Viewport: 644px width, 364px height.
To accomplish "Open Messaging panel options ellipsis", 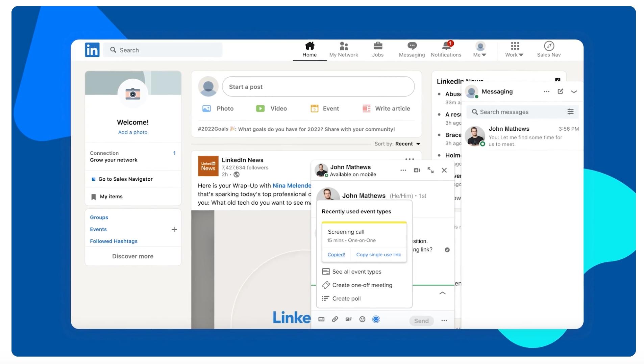I will (547, 92).
